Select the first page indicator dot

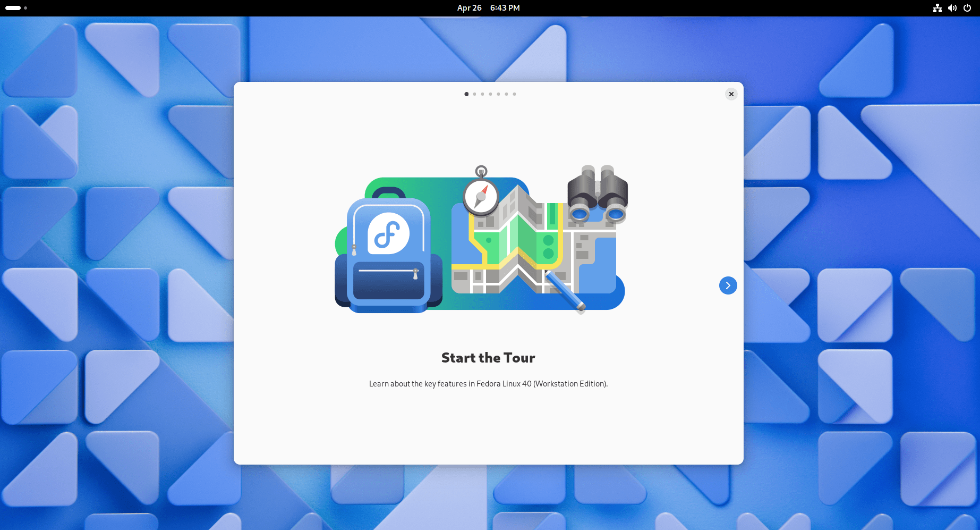click(x=466, y=94)
